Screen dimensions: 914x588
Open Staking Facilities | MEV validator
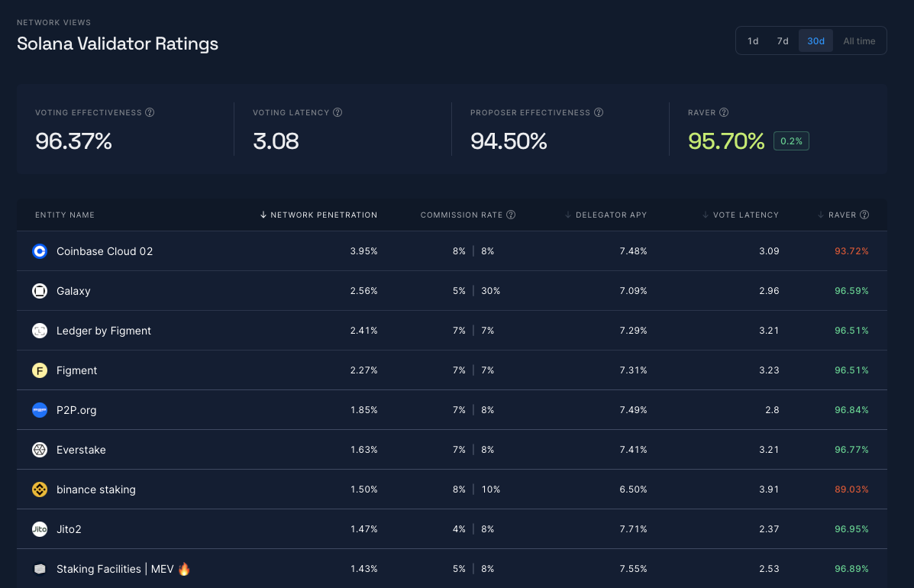coord(124,569)
